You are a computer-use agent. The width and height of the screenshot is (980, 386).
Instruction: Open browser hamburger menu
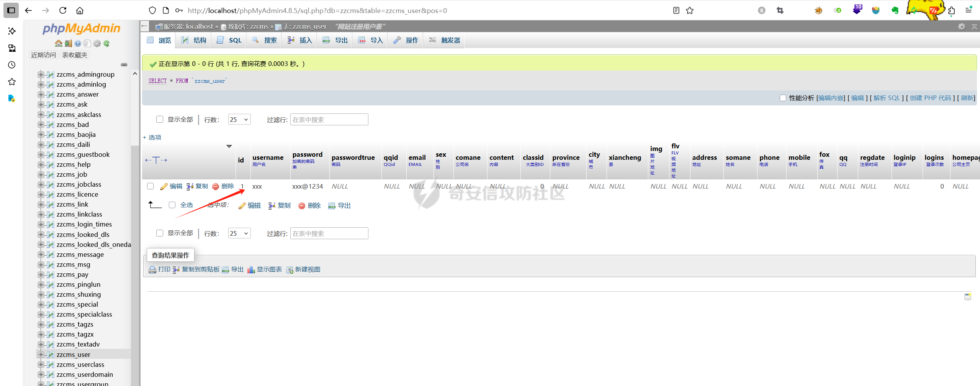[x=969, y=10]
